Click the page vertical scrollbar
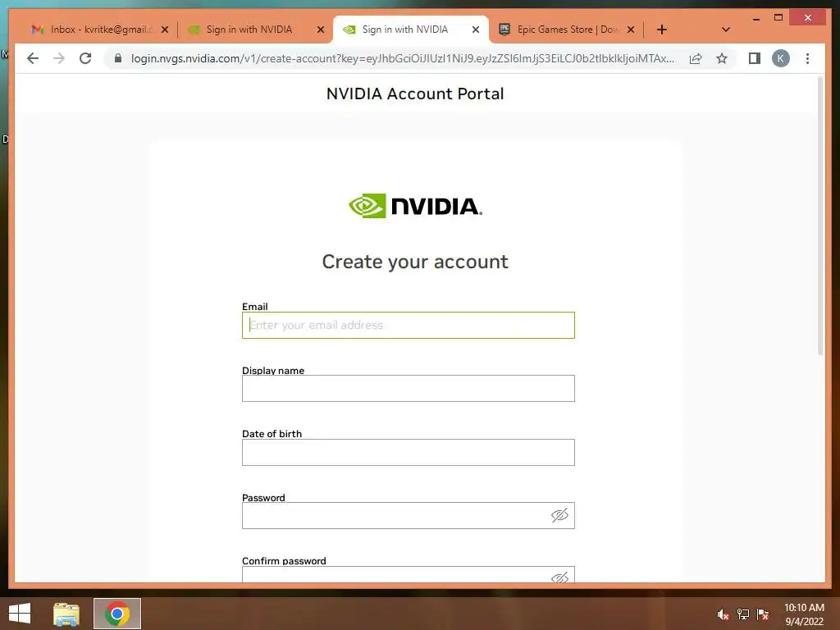Image resolution: width=840 pixels, height=630 pixels. (x=820, y=217)
